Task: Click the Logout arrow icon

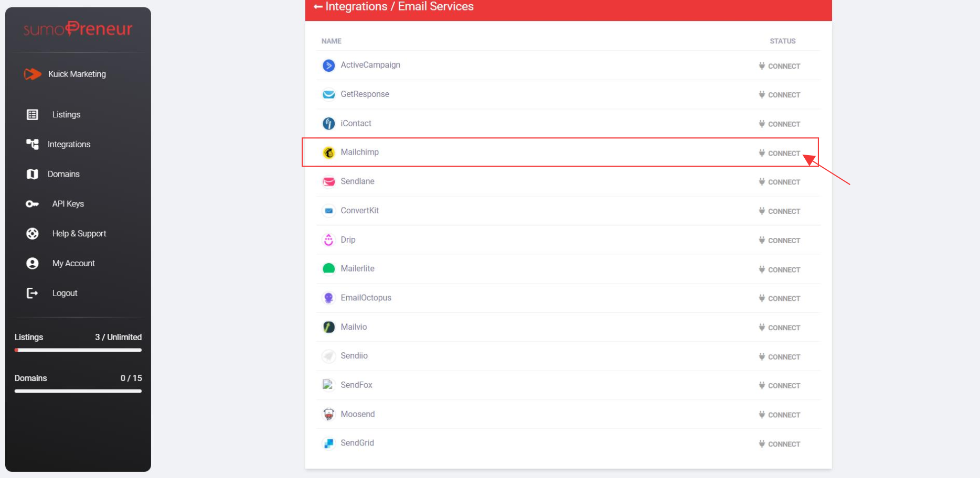Action: (x=33, y=293)
